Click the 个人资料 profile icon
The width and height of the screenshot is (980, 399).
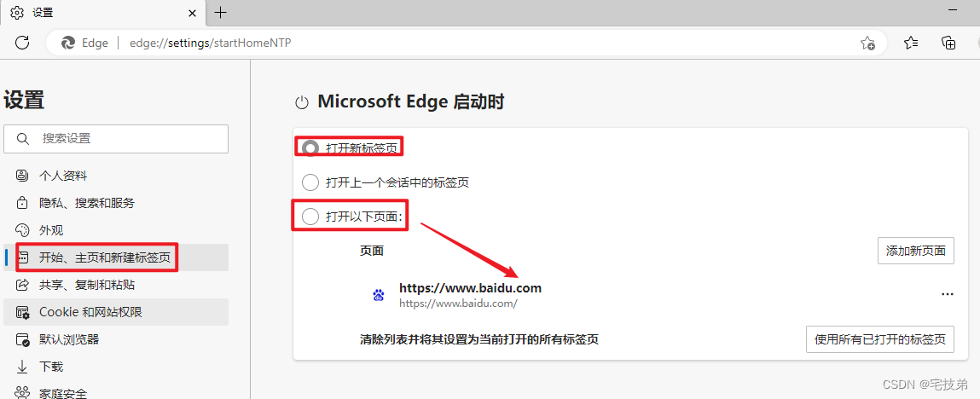(x=22, y=176)
